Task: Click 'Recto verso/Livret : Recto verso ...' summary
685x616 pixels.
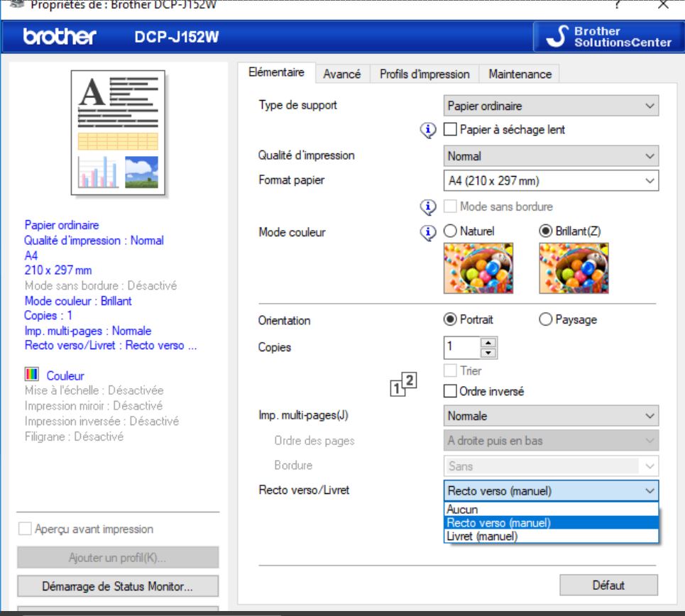Action: point(111,345)
